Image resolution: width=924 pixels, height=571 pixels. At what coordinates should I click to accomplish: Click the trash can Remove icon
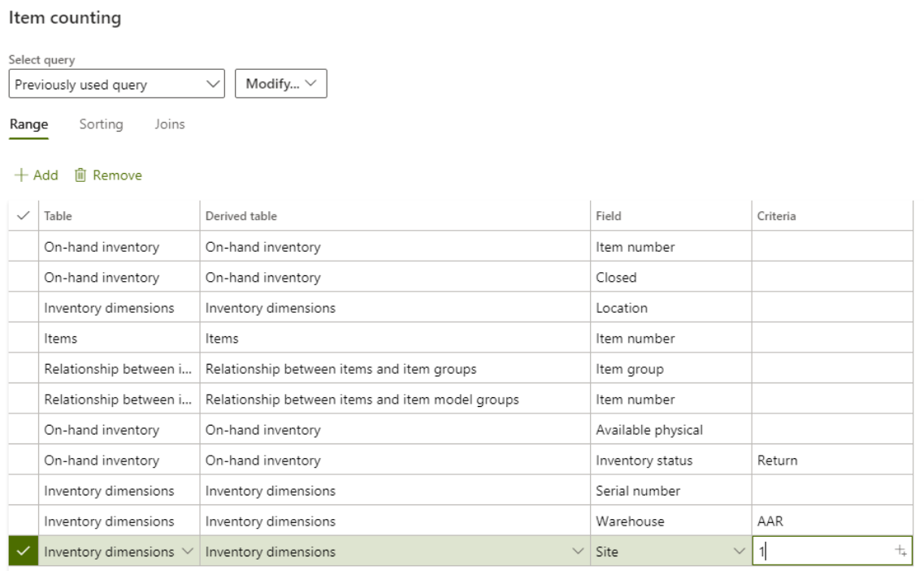tap(80, 175)
